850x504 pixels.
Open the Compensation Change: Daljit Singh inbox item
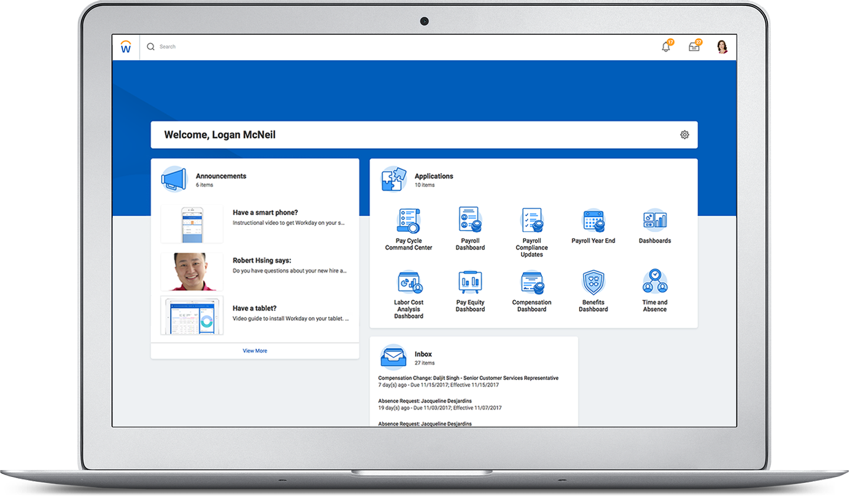click(468, 378)
